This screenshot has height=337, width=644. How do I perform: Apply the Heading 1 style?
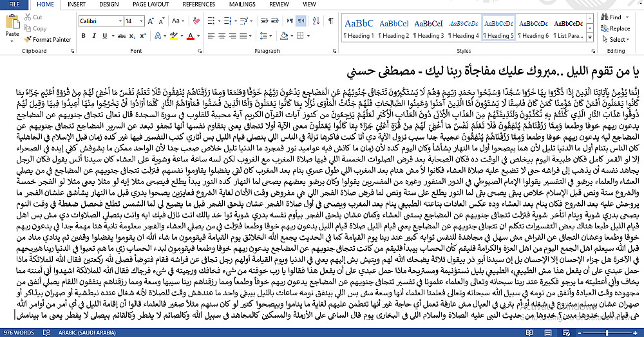(359, 28)
